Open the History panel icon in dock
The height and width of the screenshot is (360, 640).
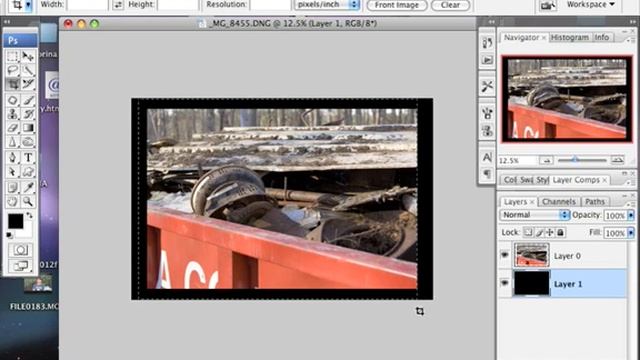click(x=487, y=43)
